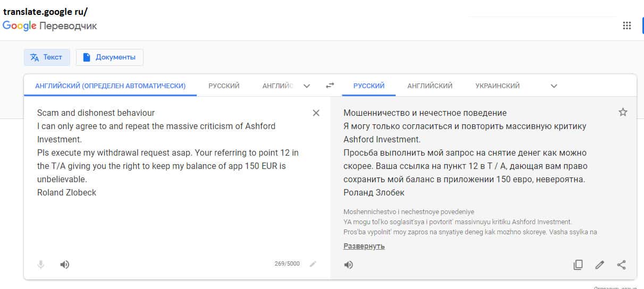644x289 pixels.
Task: Open the Google Переводчик logo link
Action: 50,26
